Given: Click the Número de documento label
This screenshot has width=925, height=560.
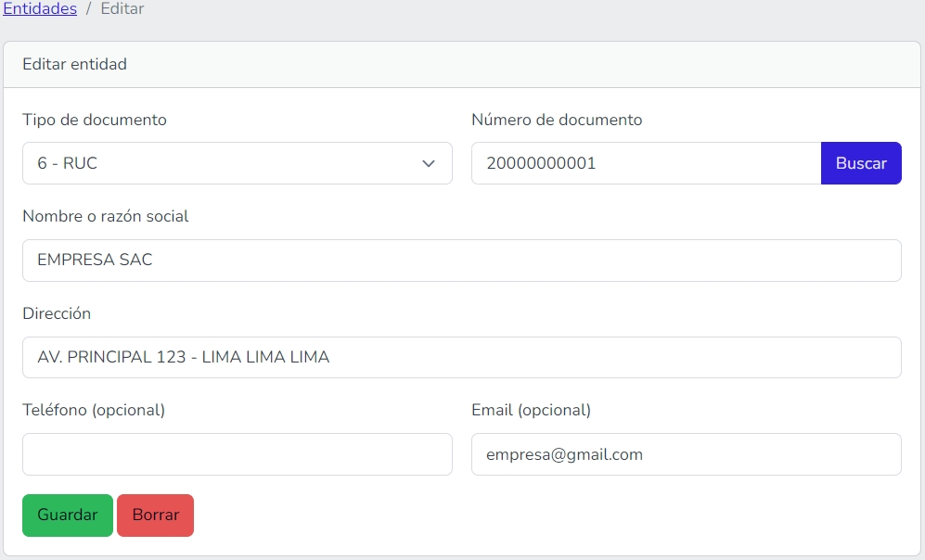Looking at the screenshot, I should tap(557, 120).
